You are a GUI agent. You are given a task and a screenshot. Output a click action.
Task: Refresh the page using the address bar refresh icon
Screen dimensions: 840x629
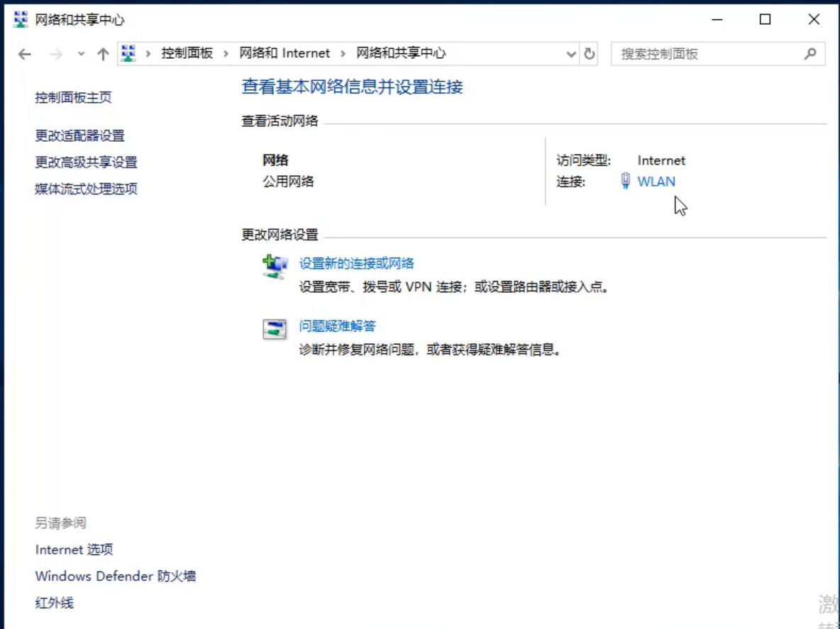pos(590,54)
